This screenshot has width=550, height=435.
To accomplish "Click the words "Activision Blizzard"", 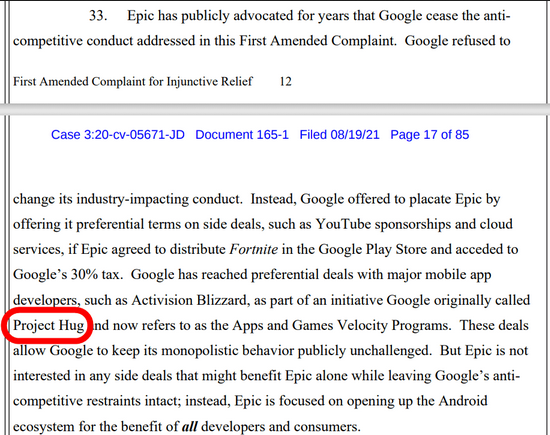I will [189, 300].
